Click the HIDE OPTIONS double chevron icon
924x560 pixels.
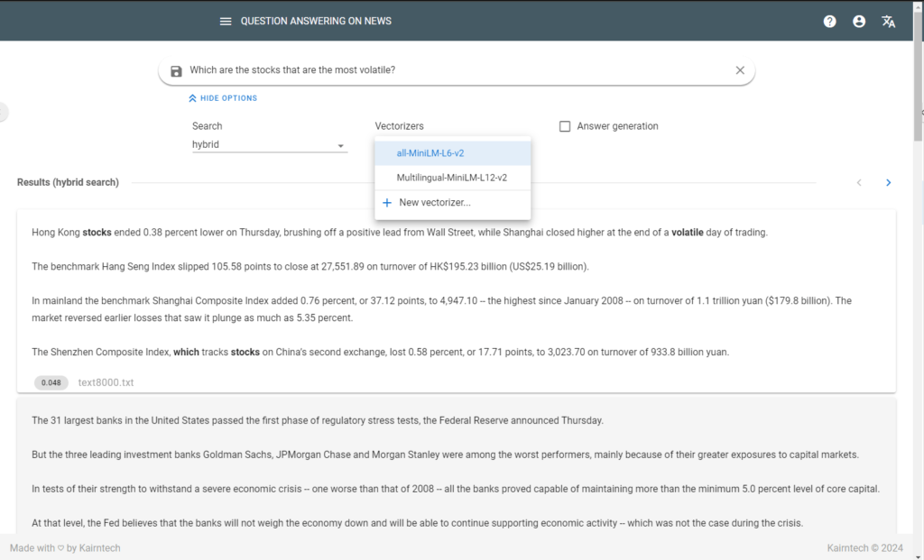[x=192, y=98]
